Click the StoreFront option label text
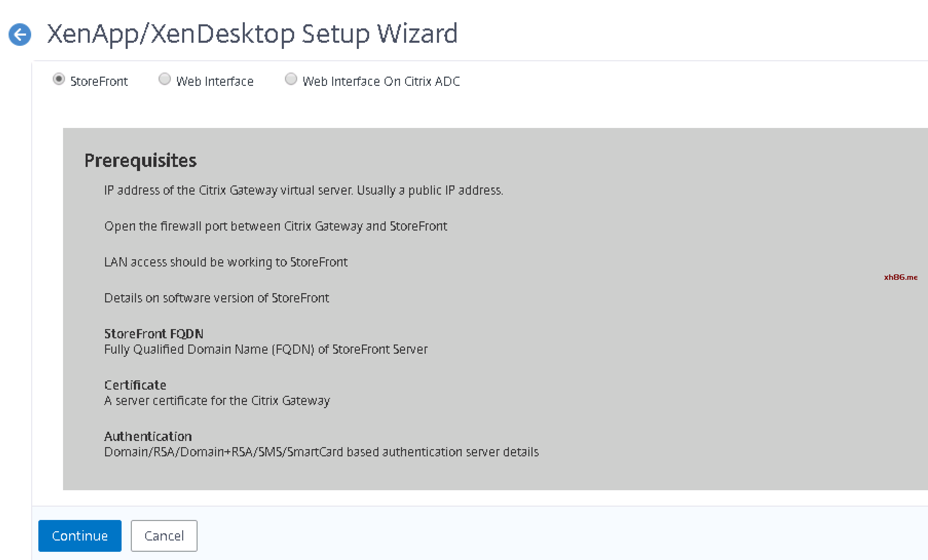This screenshot has width=928, height=560. coord(99,81)
